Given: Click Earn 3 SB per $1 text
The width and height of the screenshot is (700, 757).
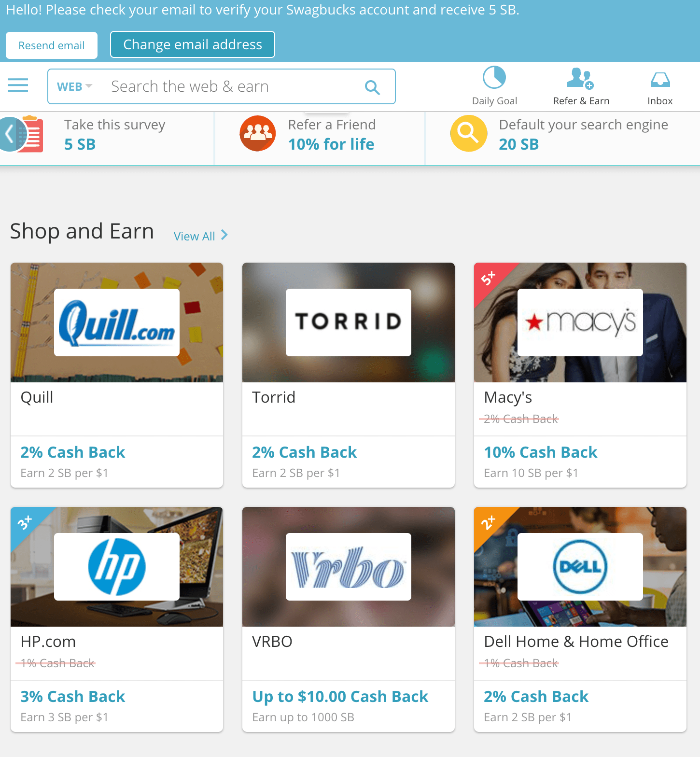Looking at the screenshot, I should [x=64, y=717].
